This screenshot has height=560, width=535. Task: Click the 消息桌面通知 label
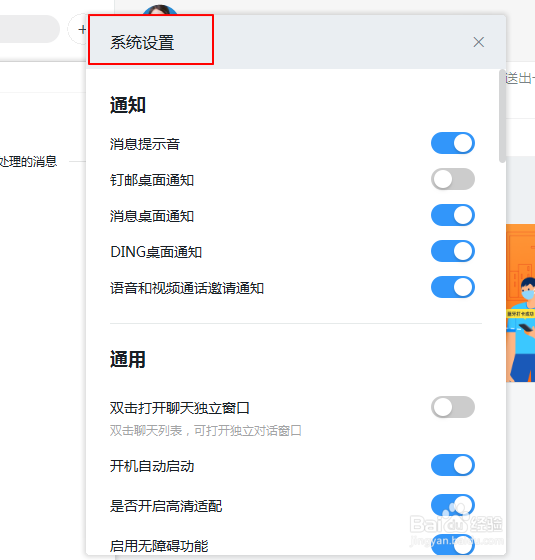(152, 216)
